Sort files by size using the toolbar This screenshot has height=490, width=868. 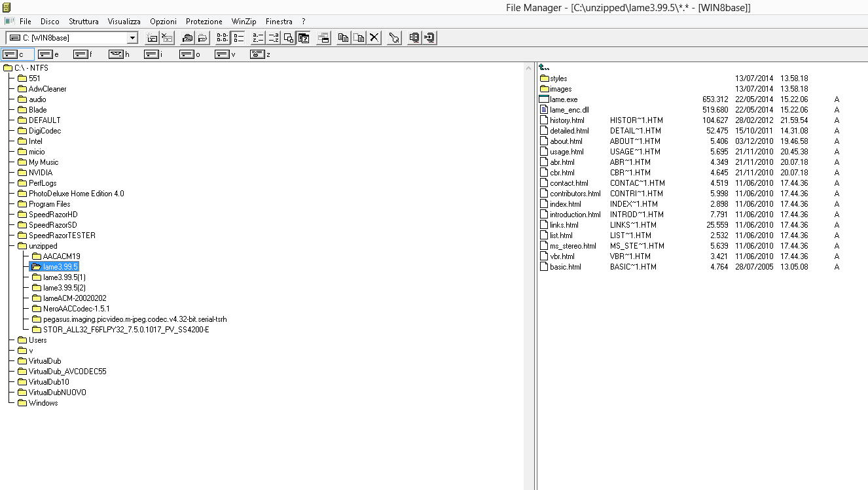click(x=288, y=38)
